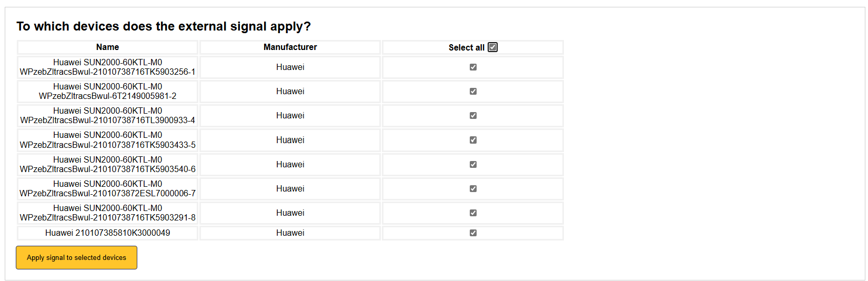Click the Manufacturer column header

tap(290, 47)
